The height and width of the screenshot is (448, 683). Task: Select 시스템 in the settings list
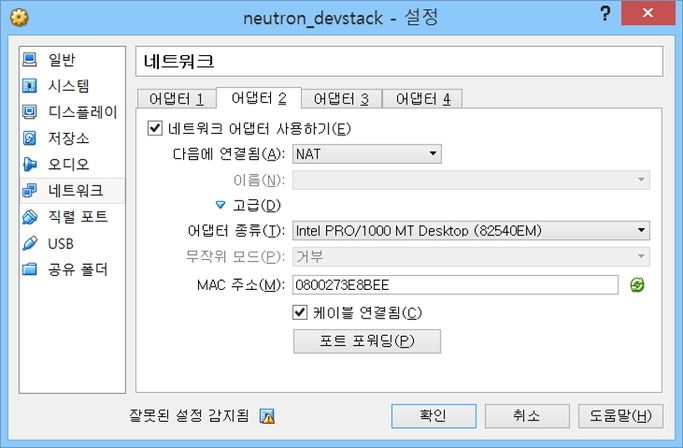[x=69, y=86]
